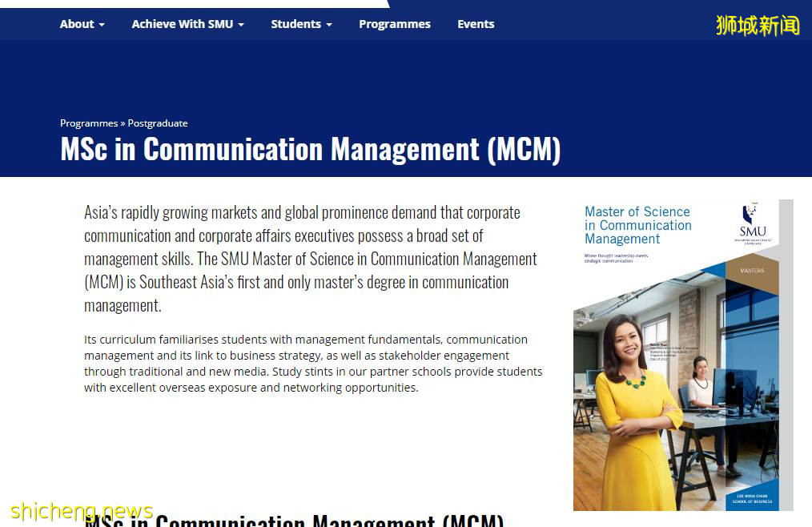Click the SMU logo on the brochure
Viewport: 812px width, 527px height.
pos(752,223)
